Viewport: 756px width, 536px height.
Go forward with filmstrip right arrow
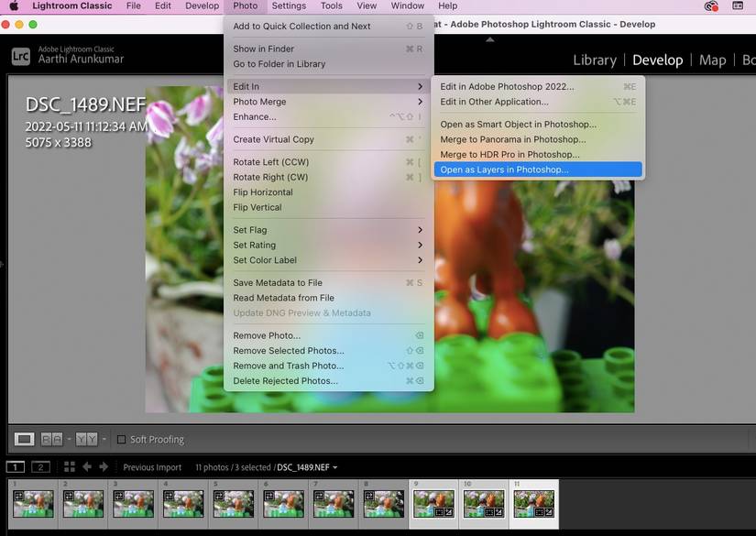(x=104, y=466)
